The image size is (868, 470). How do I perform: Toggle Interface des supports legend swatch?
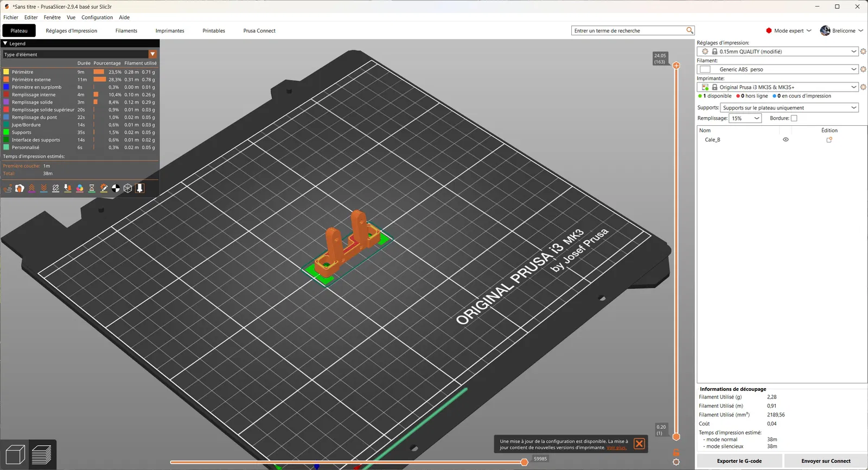click(6, 140)
